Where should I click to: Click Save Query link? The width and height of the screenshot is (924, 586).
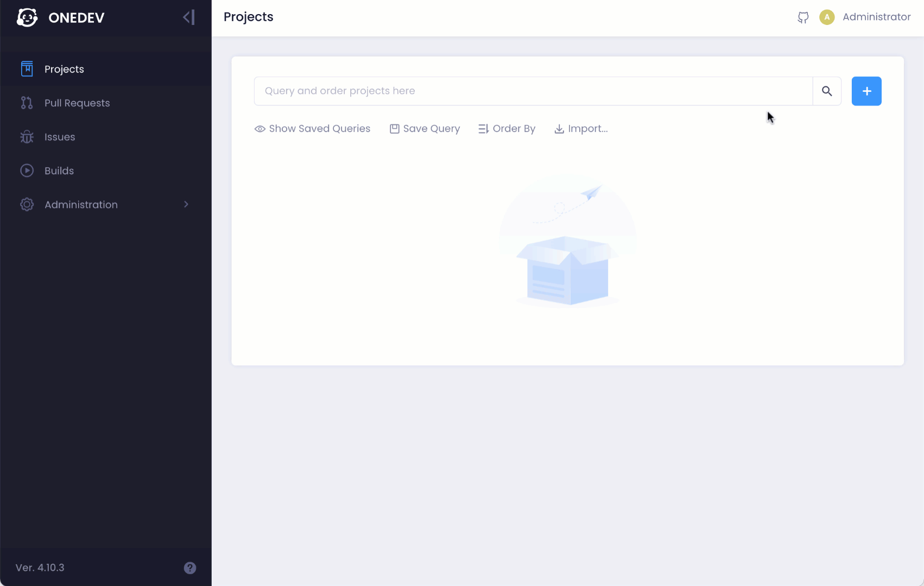[x=425, y=129]
